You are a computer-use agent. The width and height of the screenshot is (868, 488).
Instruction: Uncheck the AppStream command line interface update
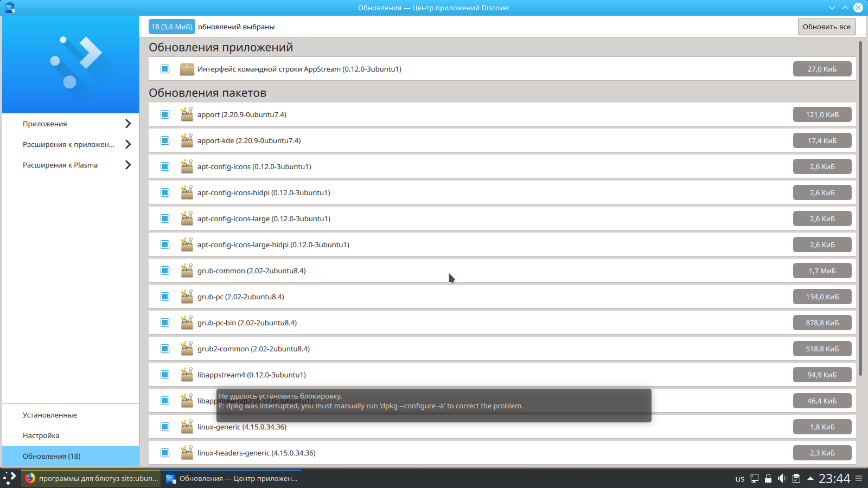(x=165, y=69)
